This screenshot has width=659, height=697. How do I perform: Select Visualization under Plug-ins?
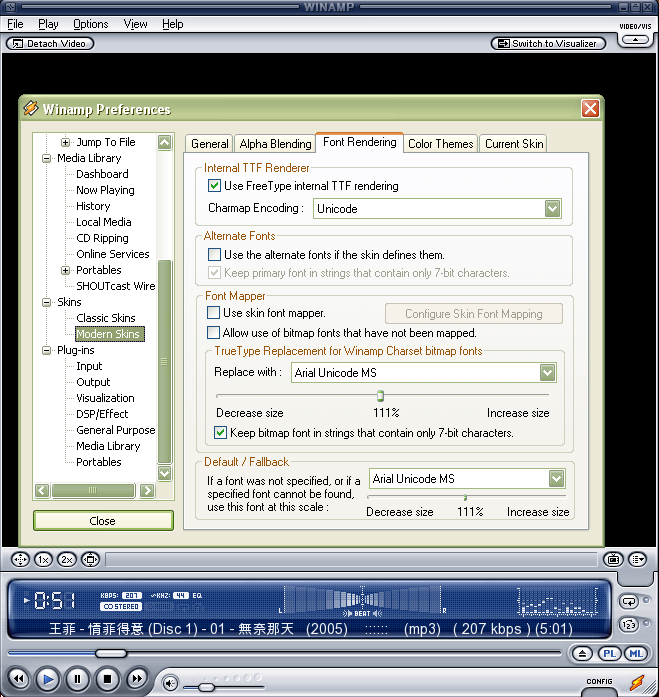coord(105,398)
